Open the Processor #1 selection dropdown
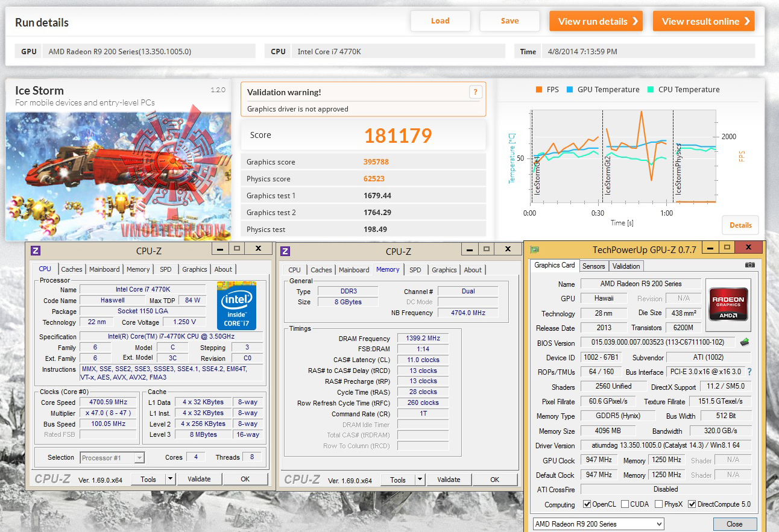Viewport: 779px width, 532px height. click(113, 458)
